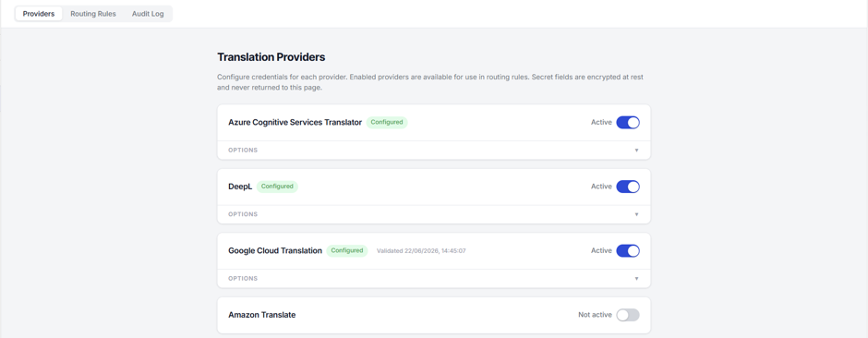Click the Azure Cognitive Services Translator title
868x338 pixels.
[295, 122]
